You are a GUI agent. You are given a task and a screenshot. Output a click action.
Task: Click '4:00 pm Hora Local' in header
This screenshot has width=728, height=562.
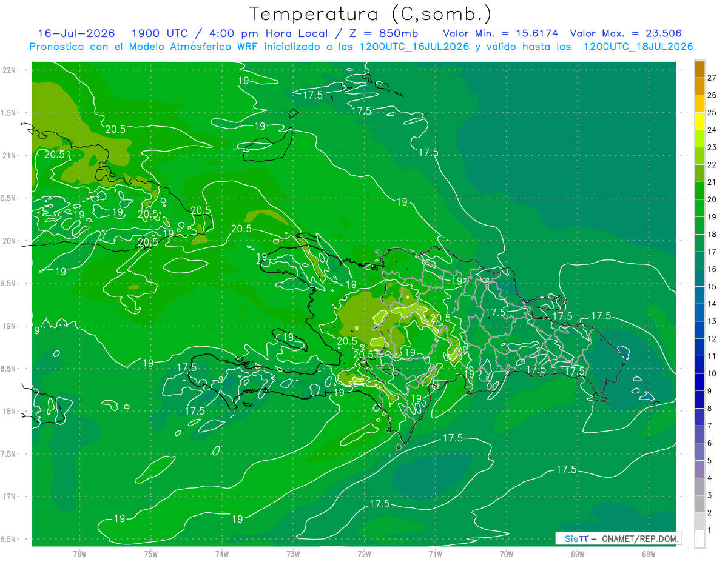(x=267, y=33)
